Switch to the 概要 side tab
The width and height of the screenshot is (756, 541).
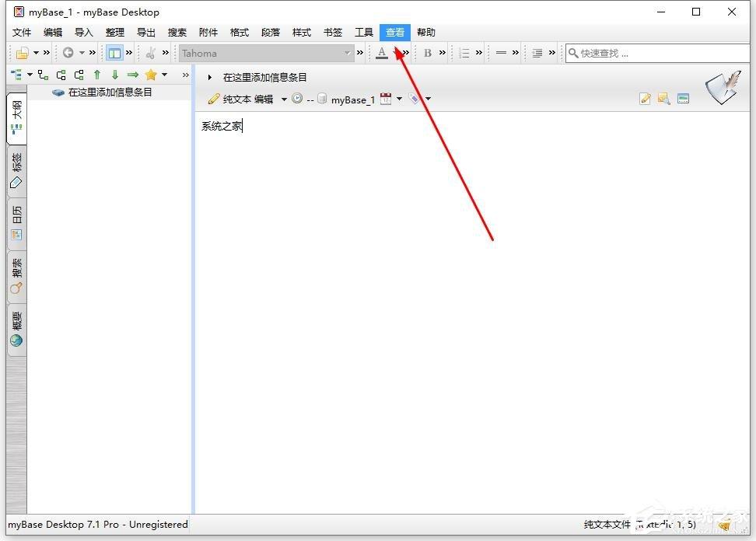(x=16, y=330)
